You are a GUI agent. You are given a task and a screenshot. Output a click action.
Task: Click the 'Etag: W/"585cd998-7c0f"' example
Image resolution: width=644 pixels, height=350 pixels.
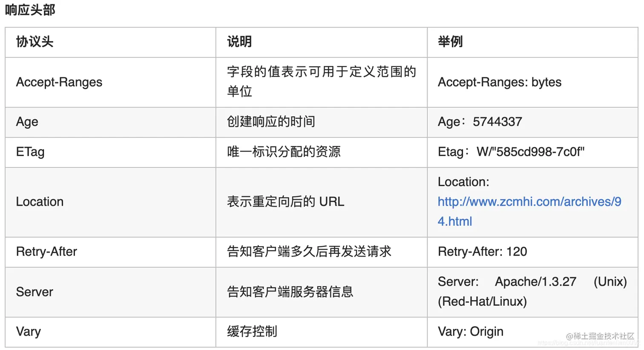coord(511,152)
